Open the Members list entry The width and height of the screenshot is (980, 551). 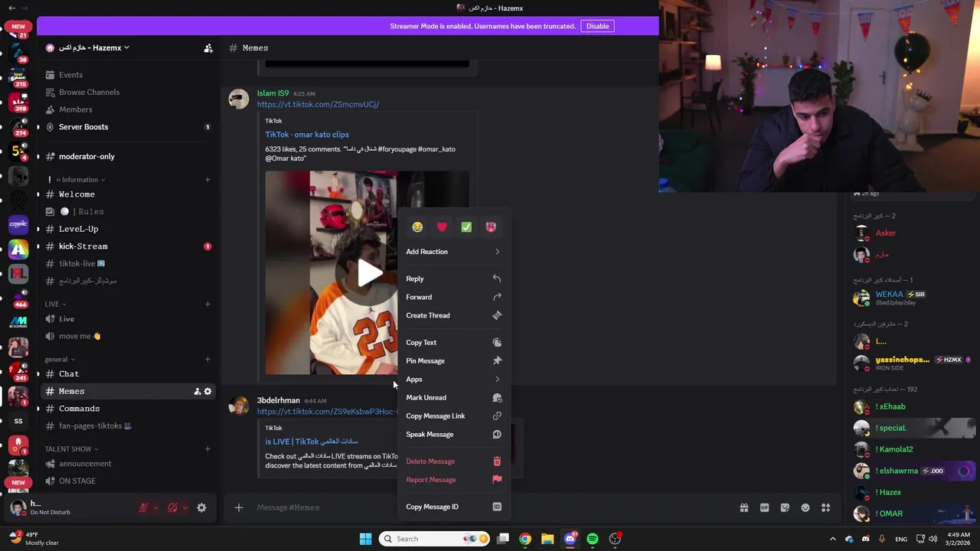coord(129,109)
